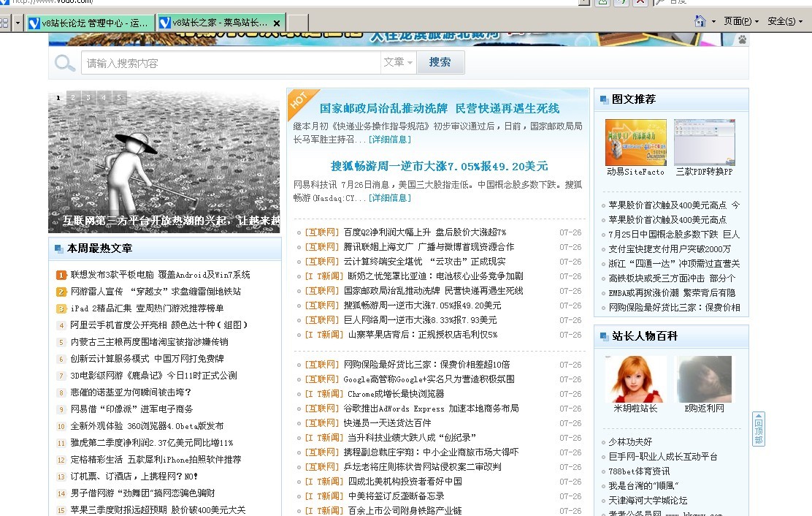Open sidebar link 支付宝快捷支付用户突破2000万
Image resolution: width=812 pixels, height=516 pixels.
pyautogui.click(x=670, y=249)
